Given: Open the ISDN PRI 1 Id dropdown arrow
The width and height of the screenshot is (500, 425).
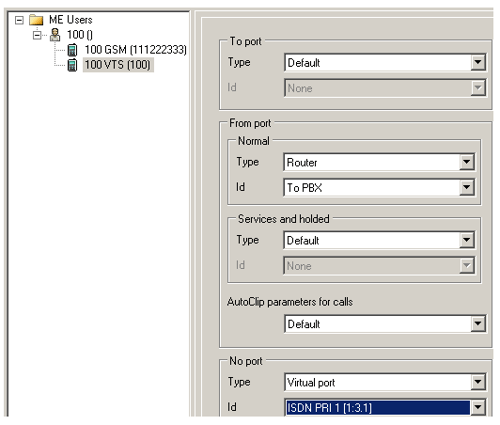Looking at the screenshot, I should click(478, 407).
